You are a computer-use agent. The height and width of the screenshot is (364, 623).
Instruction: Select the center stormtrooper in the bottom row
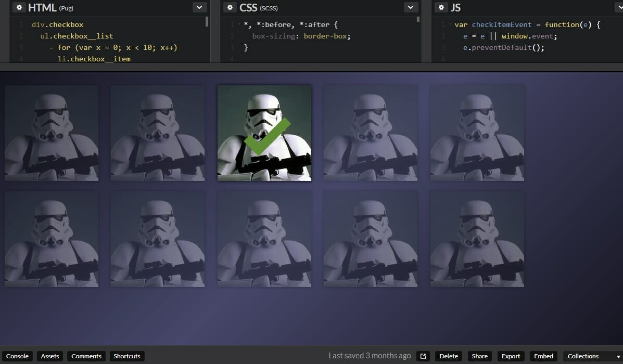[264, 239]
